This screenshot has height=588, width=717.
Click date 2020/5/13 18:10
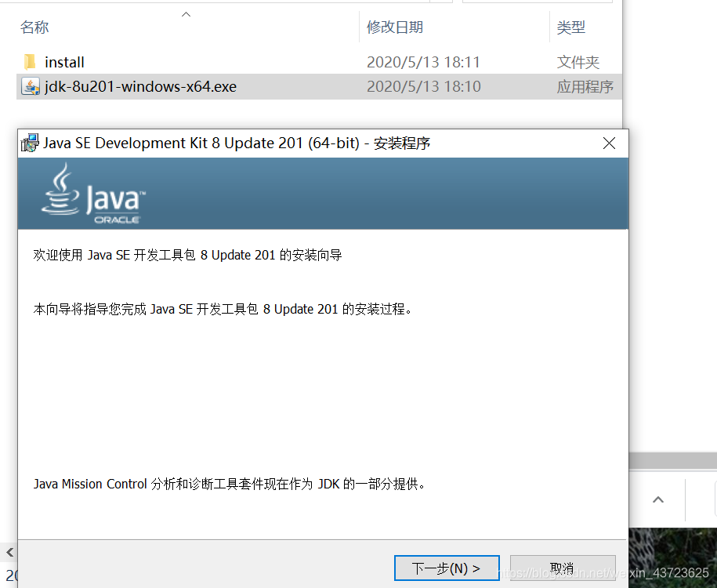coord(424,86)
